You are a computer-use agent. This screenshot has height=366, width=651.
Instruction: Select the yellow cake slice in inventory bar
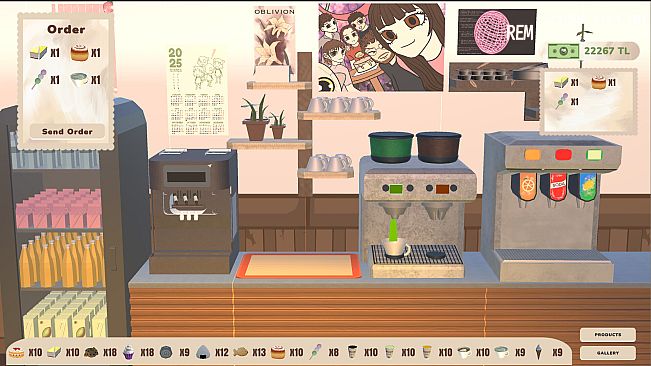click(x=54, y=353)
